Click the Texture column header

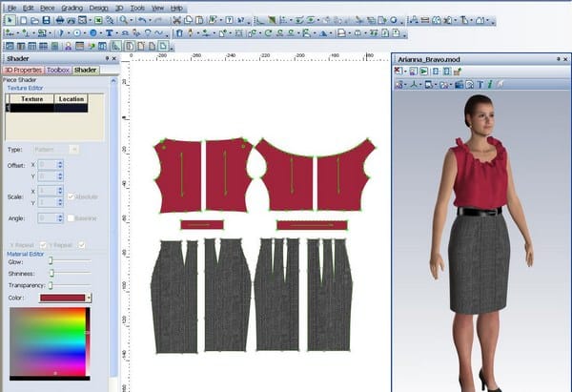tap(31, 99)
